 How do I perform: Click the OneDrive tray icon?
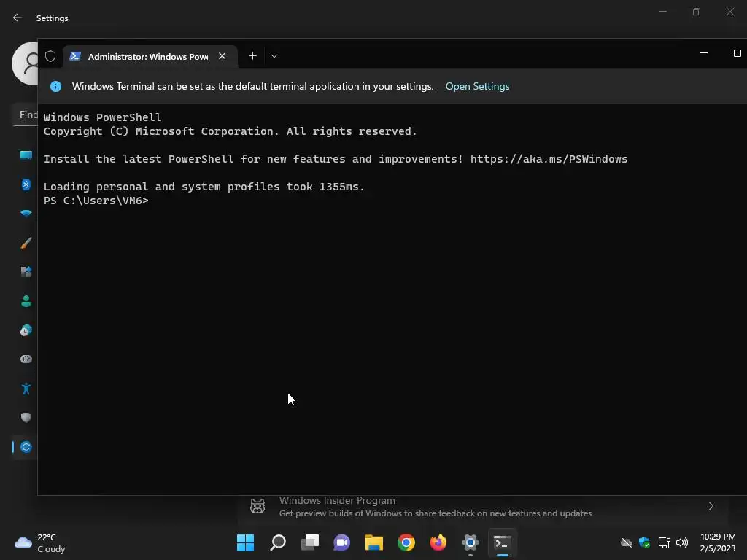click(626, 542)
